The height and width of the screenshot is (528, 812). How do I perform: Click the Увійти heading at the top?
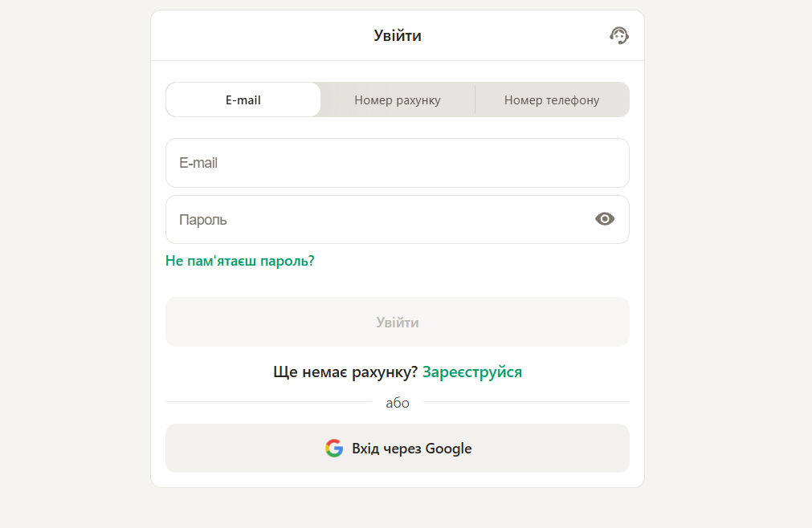[x=398, y=35]
